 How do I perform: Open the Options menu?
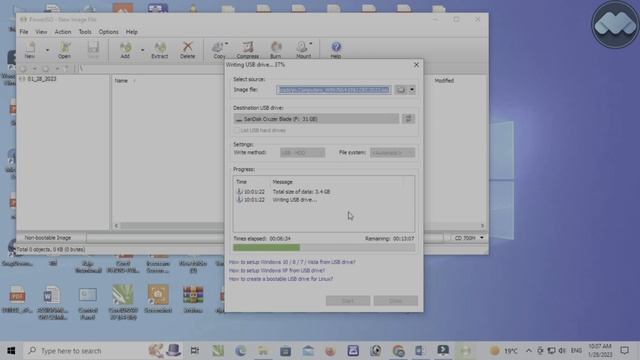[x=108, y=32]
